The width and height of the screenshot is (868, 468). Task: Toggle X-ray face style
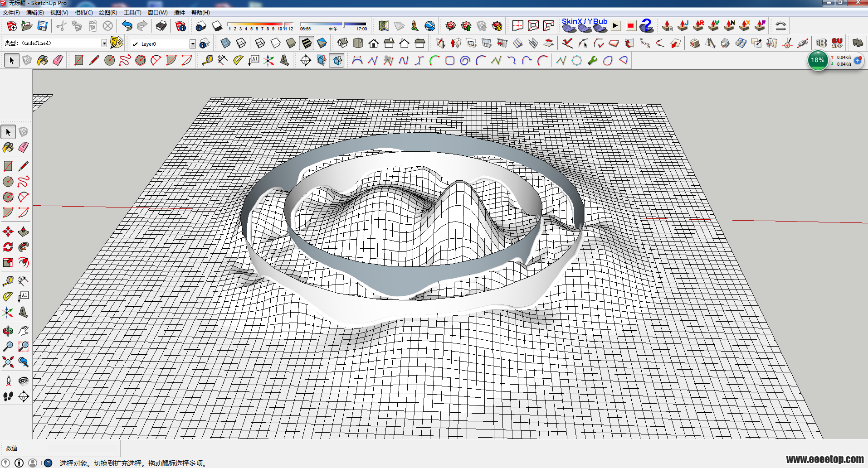[x=225, y=43]
